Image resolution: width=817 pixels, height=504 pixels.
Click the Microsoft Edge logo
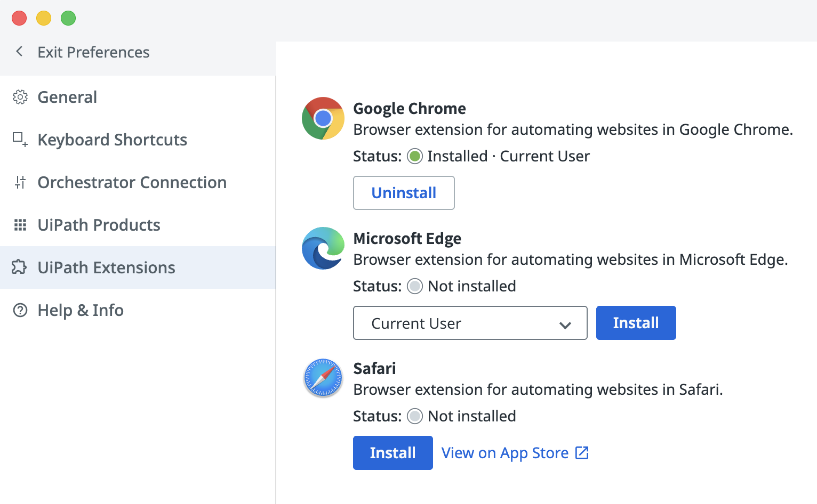tap(323, 248)
